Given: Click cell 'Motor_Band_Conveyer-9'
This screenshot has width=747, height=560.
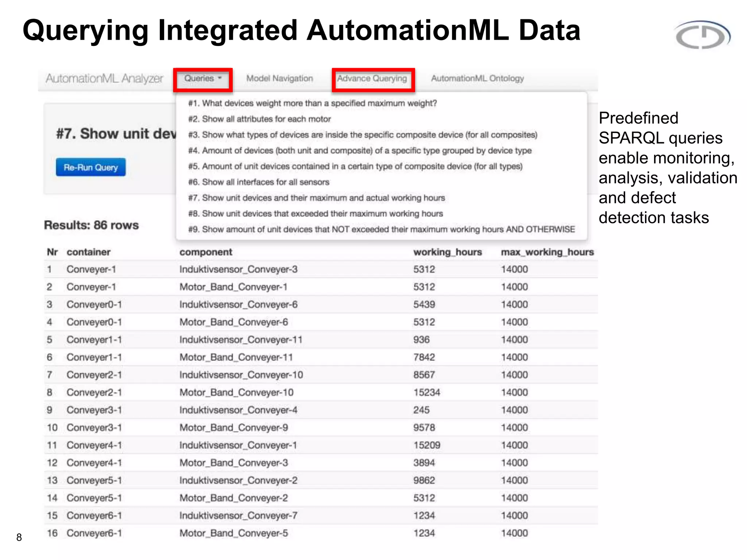Looking at the screenshot, I should [x=234, y=428].
